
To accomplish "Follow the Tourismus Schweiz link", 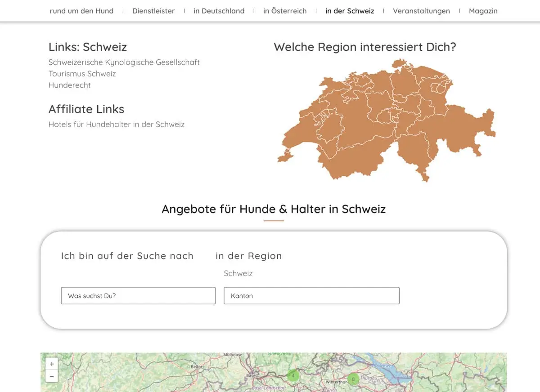I will pyautogui.click(x=82, y=74).
